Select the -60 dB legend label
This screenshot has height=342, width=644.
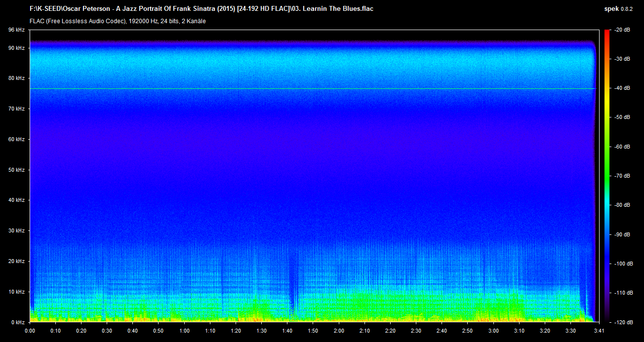tap(622, 147)
